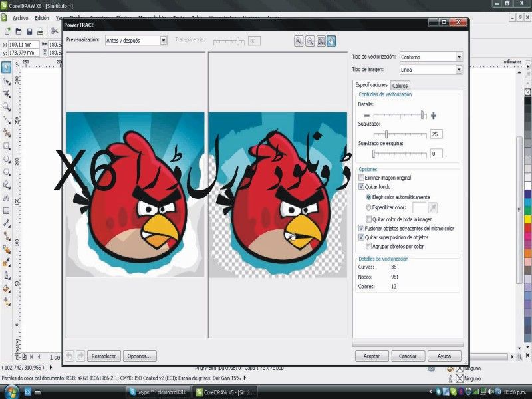This screenshot has width=532, height=399.
Task: Select Elegir color automáticamente radio button
Action: (x=368, y=197)
